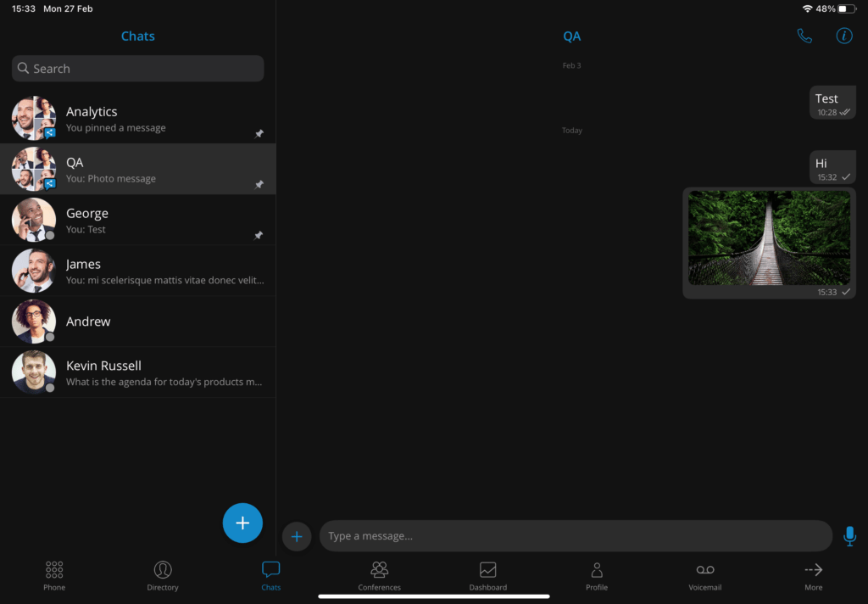Viewport: 868px width, 604px height.
Task: Click the Type a message field
Action: point(576,536)
